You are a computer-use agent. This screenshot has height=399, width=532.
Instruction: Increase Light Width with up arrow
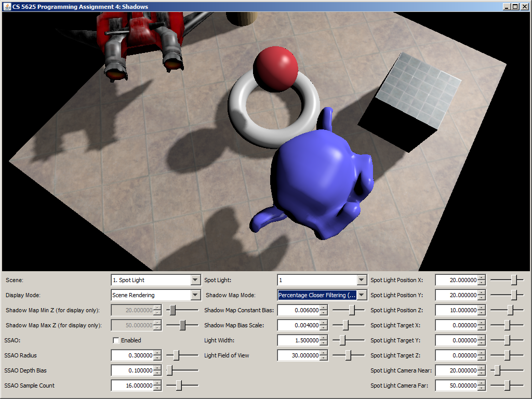(x=324, y=338)
